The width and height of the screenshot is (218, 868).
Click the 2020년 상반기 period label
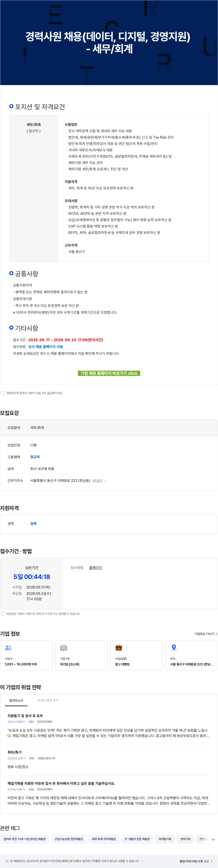point(17,758)
